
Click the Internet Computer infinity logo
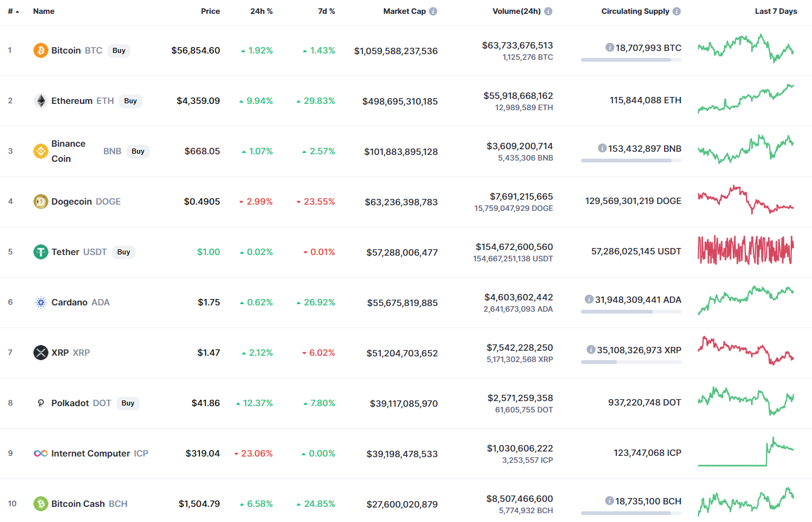pos(40,453)
